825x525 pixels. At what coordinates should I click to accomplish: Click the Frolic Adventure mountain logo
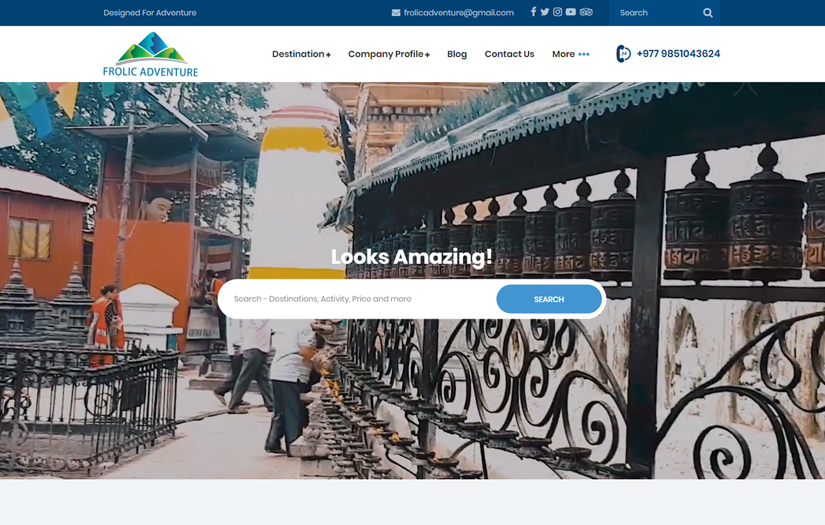tap(150, 55)
